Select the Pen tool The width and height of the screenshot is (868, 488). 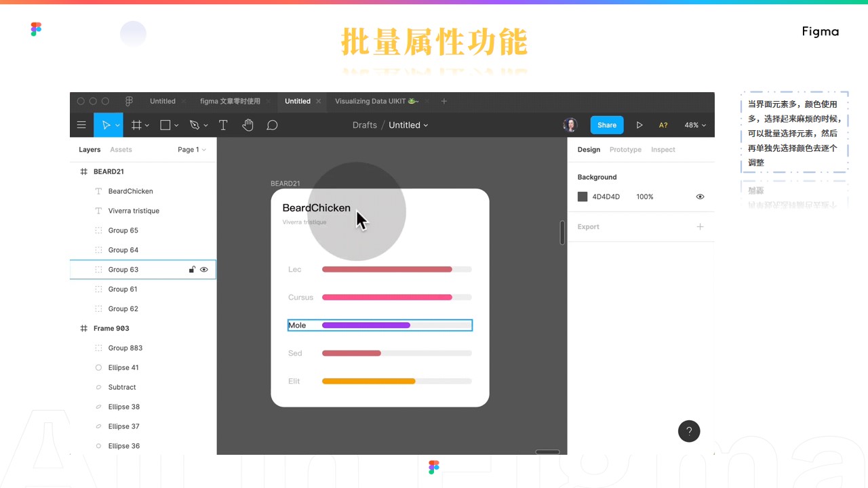(x=195, y=125)
